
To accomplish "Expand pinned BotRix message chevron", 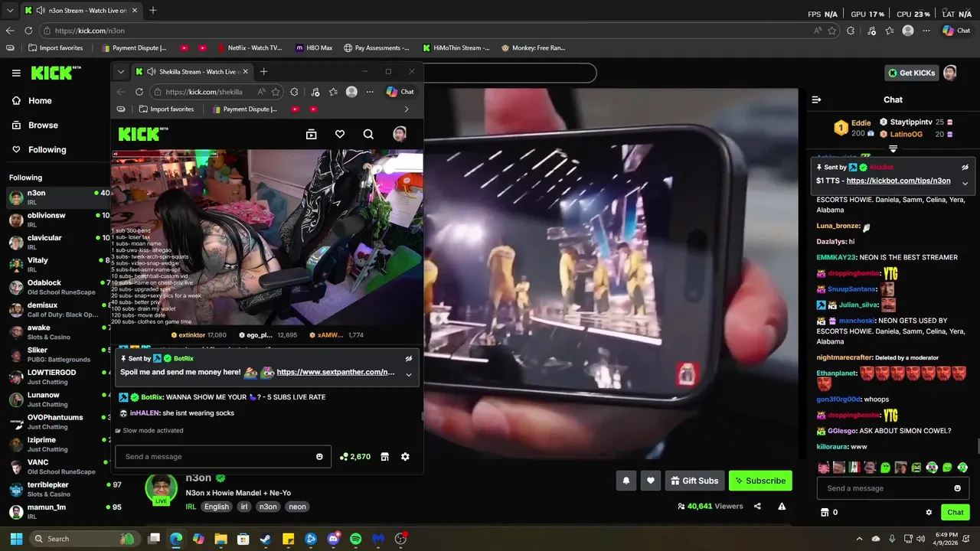I will tap(409, 374).
